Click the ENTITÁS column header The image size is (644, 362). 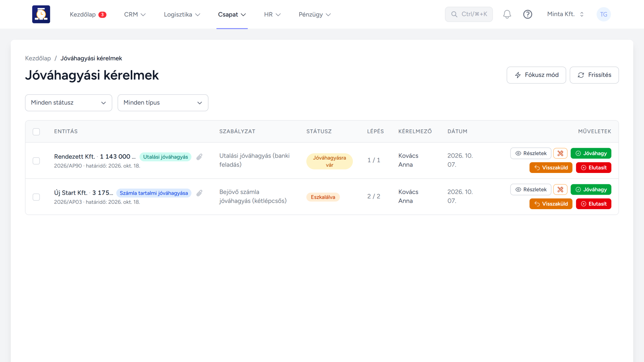coord(66,131)
